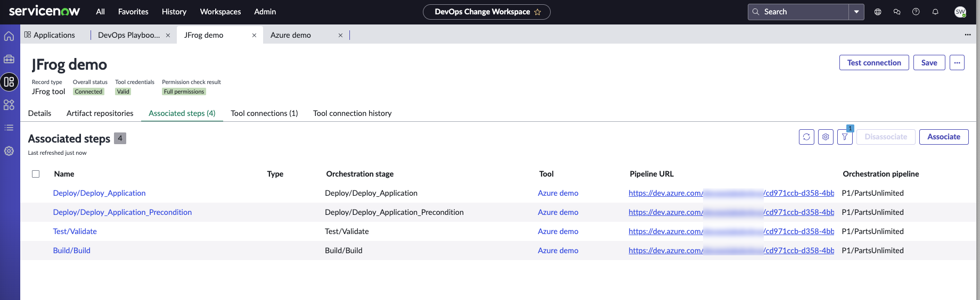Open the filter funnel icon
The image size is (980, 300).
[x=845, y=137]
